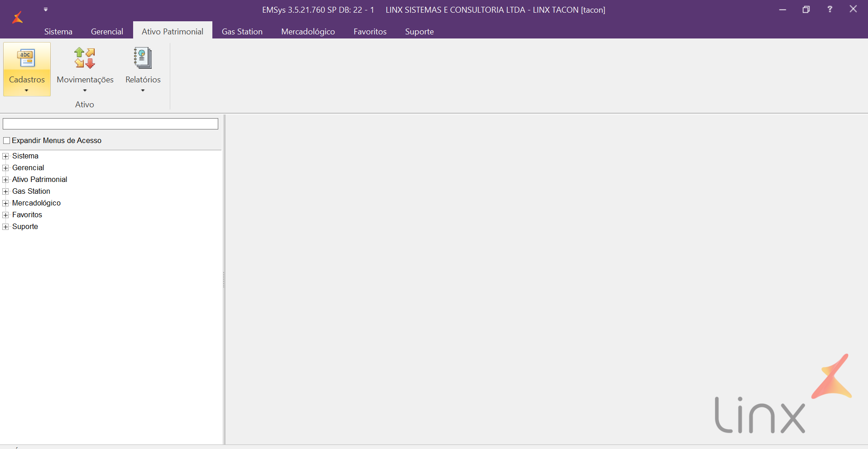
Task: Expand the Gas Station tree node
Action: 5,191
